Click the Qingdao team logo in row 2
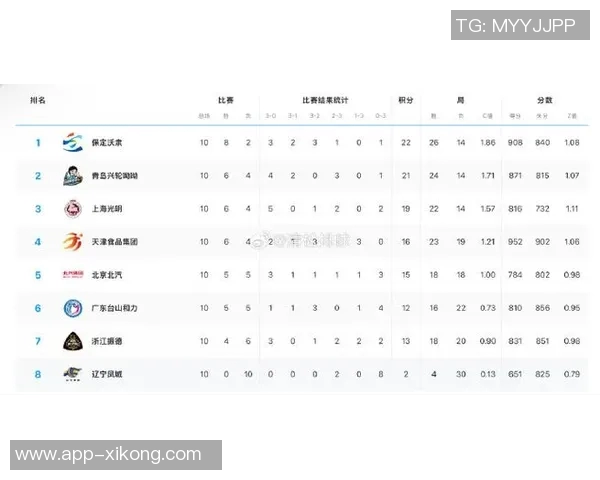Viewport: 600px width, 480px height. 72,175
